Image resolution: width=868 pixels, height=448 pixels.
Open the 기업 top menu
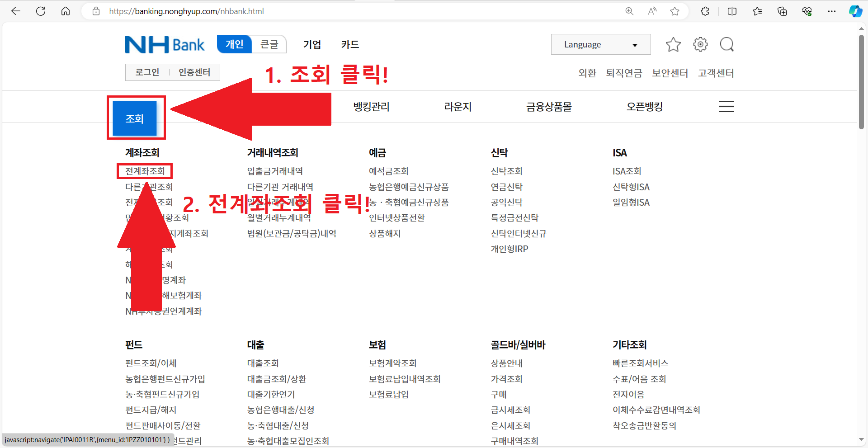312,44
